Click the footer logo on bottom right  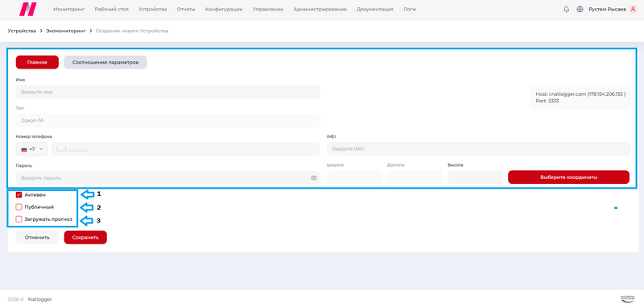click(x=627, y=299)
